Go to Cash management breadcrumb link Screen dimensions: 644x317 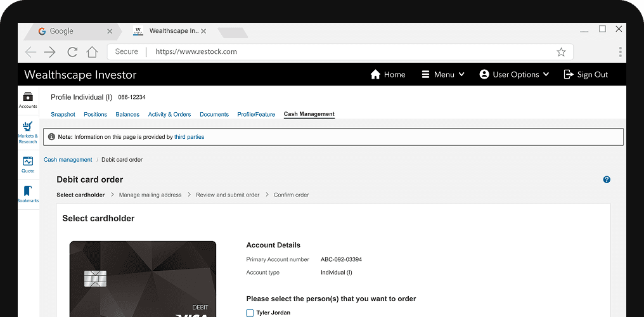(x=68, y=160)
